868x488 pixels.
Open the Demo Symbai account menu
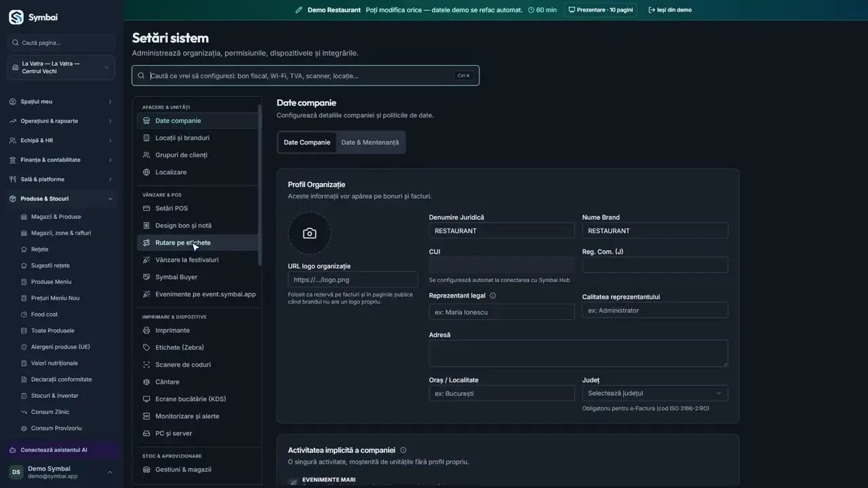click(x=61, y=472)
